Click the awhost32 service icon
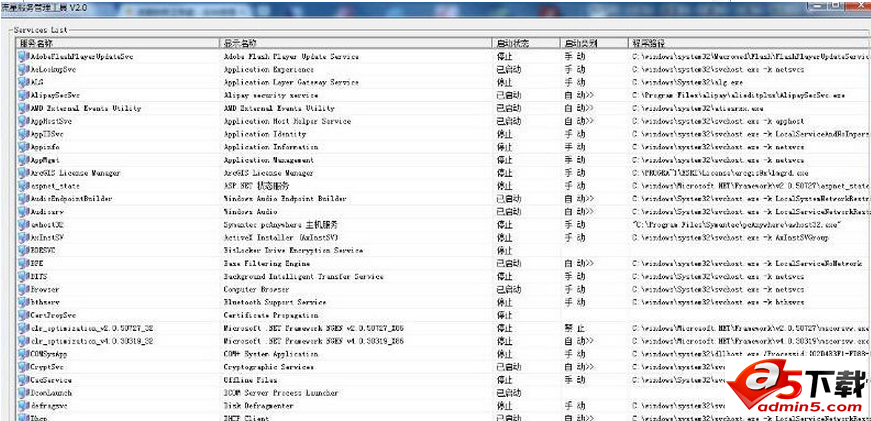 click(23, 225)
